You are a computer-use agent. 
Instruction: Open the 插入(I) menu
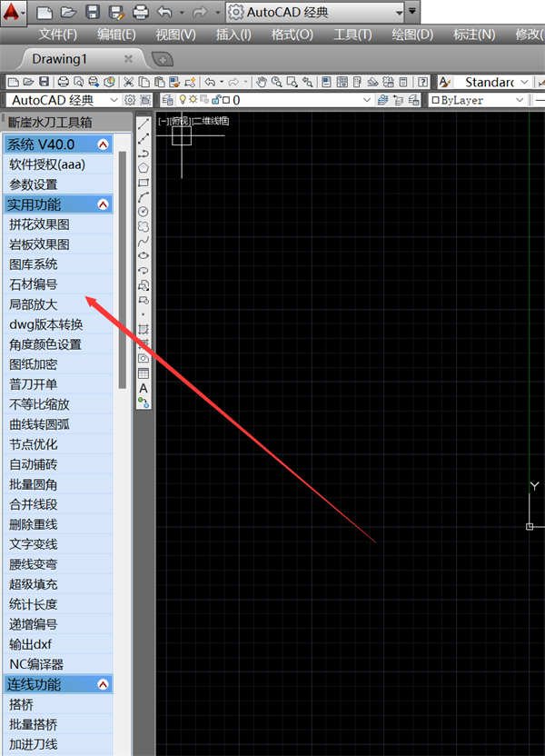click(233, 35)
